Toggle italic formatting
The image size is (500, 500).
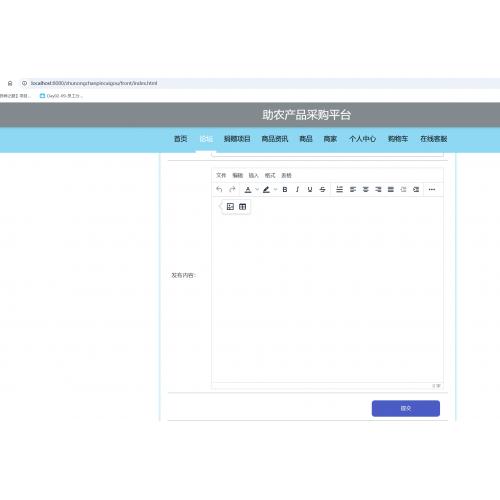point(297,189)
